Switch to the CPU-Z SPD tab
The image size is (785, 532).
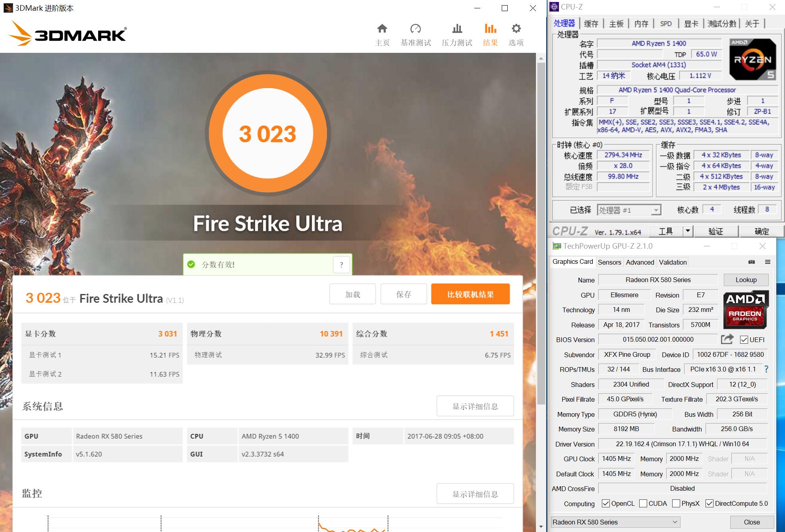666,24
